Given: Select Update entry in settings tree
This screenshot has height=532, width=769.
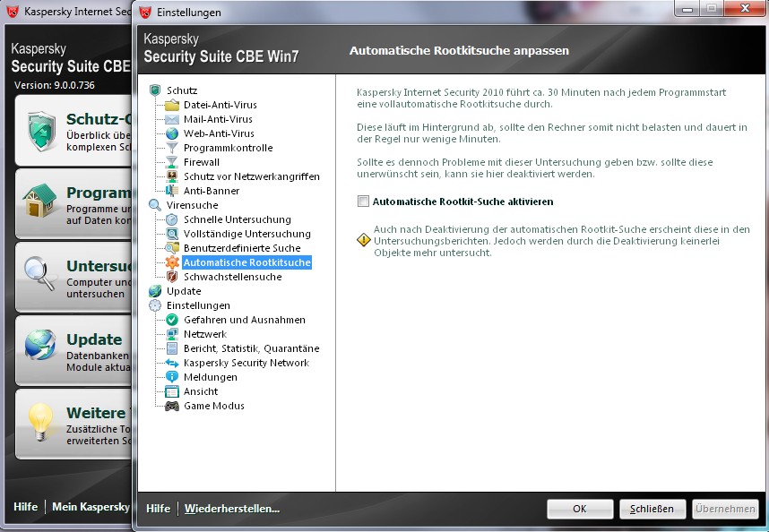Looking at the screenshot, I should 184,291.
